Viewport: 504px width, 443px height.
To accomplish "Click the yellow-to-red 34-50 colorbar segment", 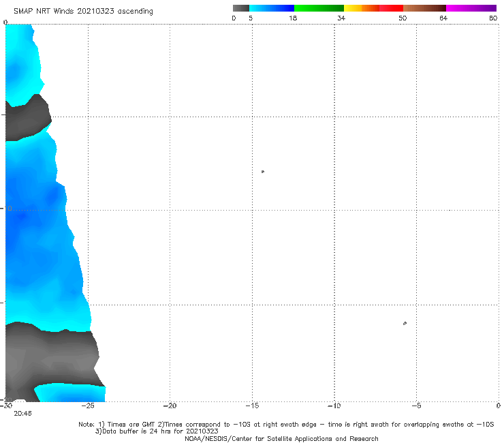I will point(373,8).
